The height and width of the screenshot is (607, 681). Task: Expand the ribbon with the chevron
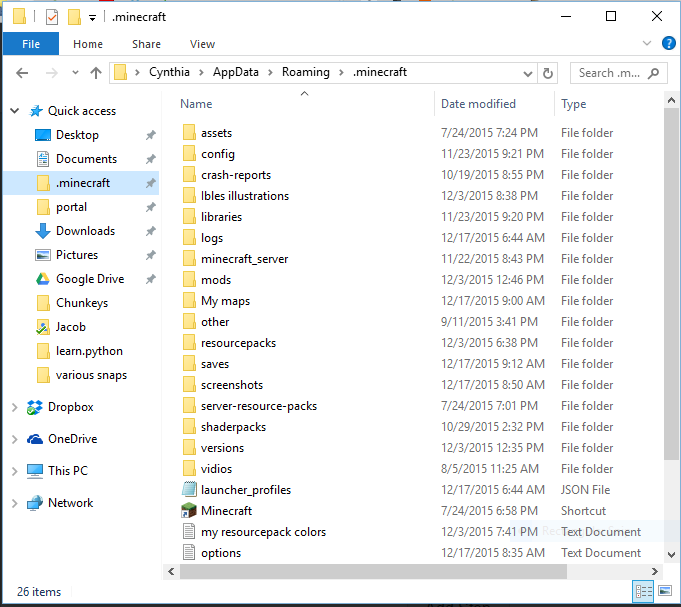(647, 43)
